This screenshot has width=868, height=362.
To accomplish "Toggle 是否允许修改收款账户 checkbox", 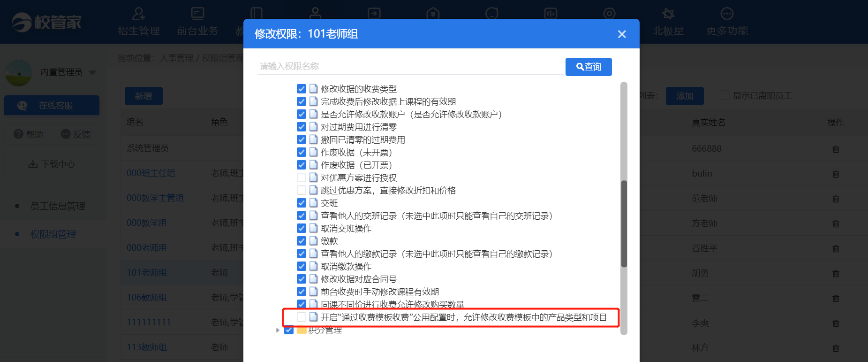I will click(302, 114).
